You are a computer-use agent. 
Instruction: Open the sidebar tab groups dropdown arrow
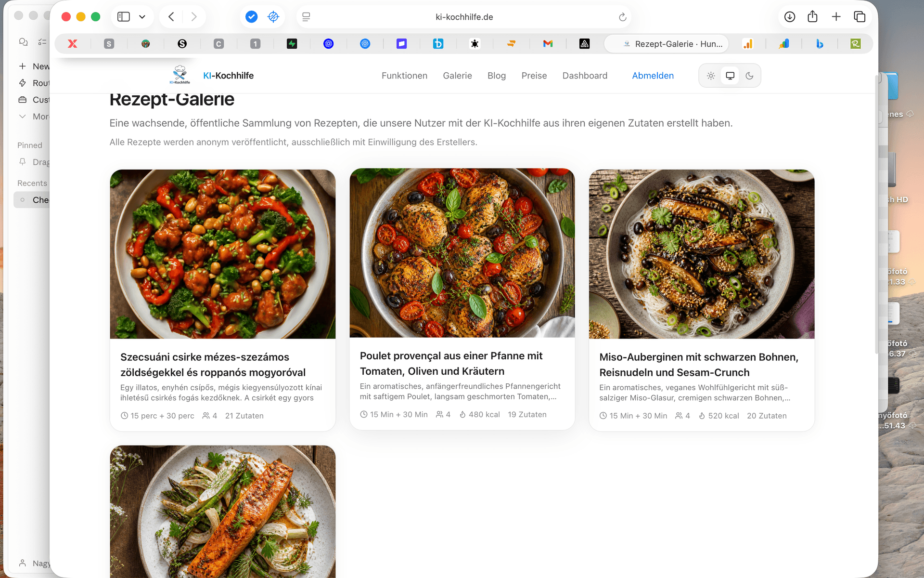coord(142,17)
